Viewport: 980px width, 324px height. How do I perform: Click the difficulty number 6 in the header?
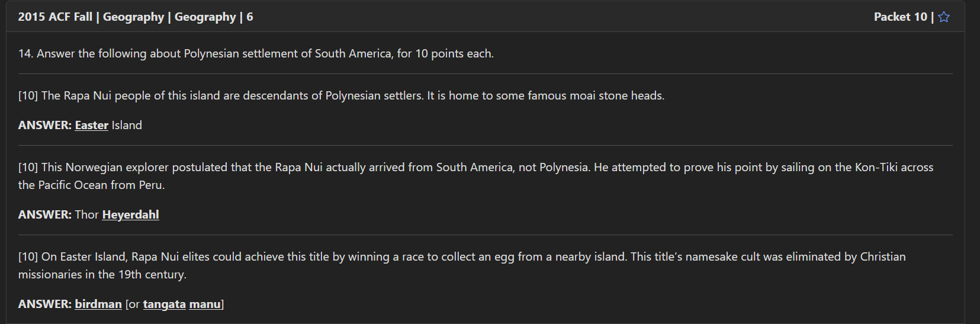(x=250, y=17)
